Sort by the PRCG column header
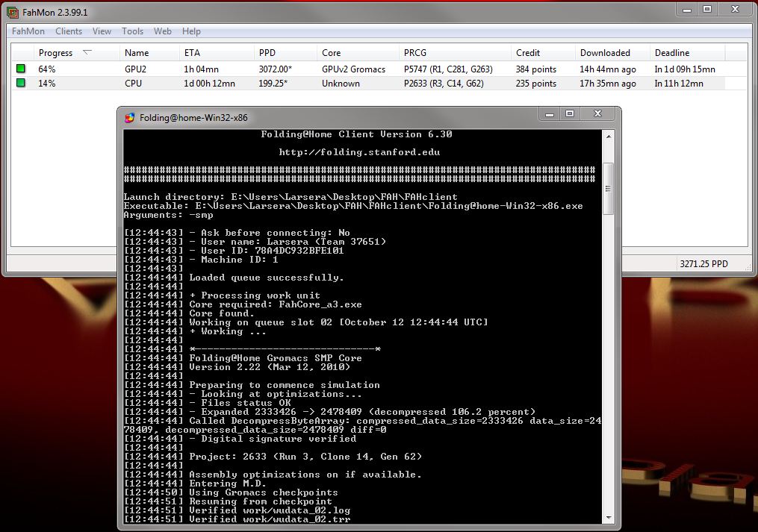This screenshot has width=758, height=532. click(455, 53)
